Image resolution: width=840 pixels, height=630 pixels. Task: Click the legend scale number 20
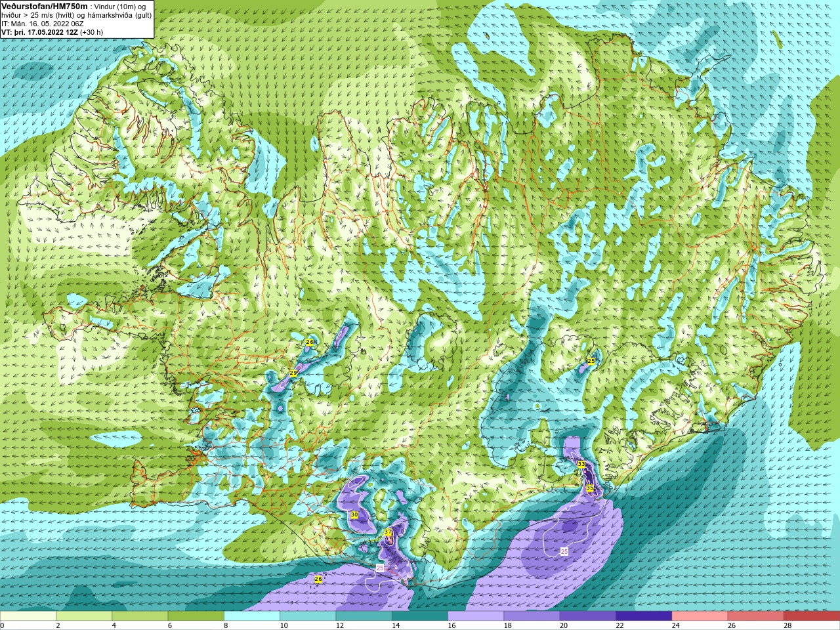[x=564, y=625]
